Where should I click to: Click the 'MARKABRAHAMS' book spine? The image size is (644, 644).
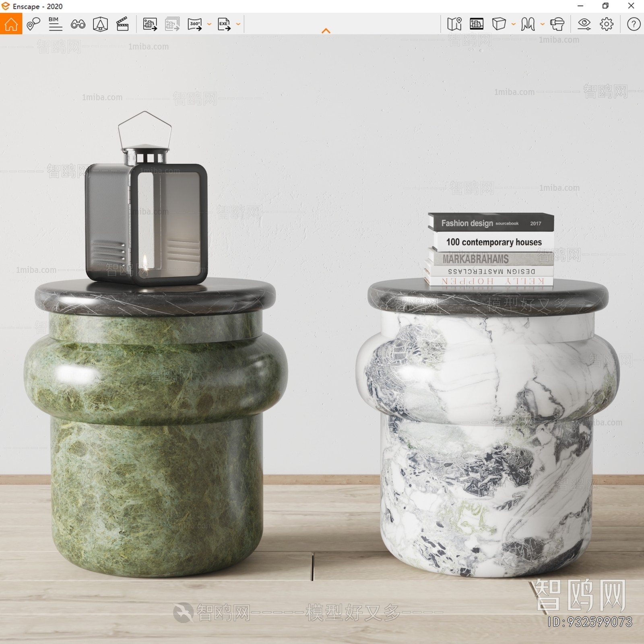pyautogui.click(x=490, y=258)
